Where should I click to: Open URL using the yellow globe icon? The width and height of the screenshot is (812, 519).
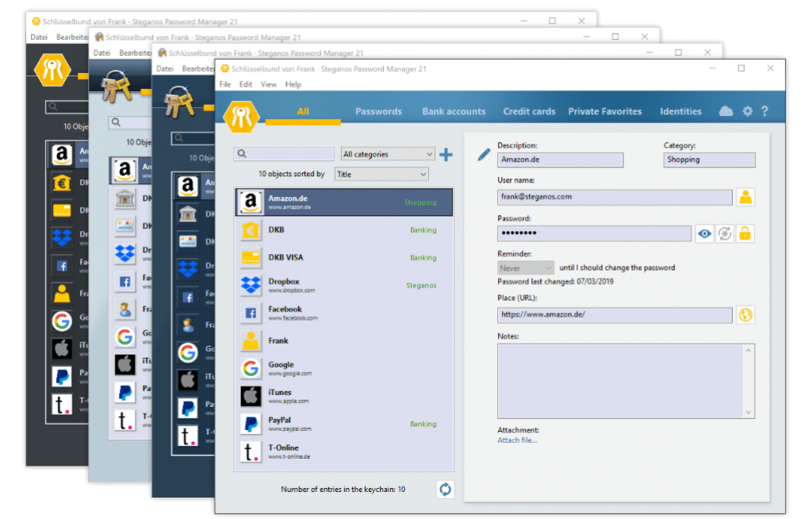point(745,315)
